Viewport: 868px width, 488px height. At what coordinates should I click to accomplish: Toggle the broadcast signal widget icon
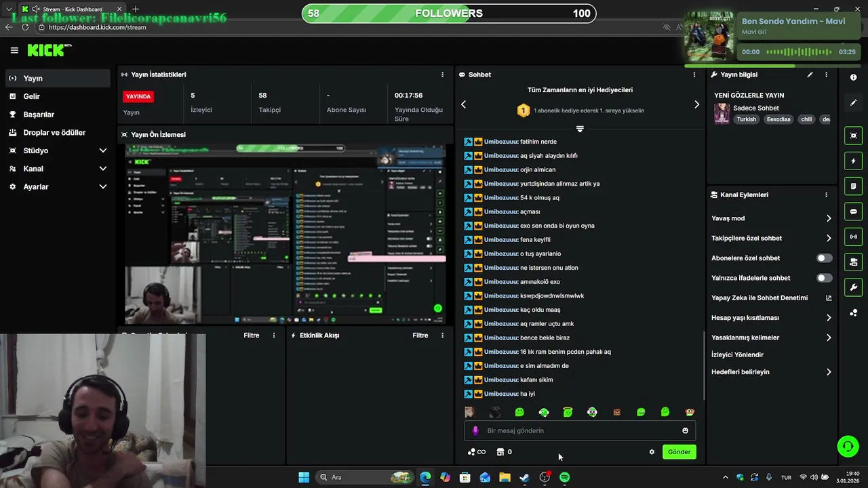[853, 237]
